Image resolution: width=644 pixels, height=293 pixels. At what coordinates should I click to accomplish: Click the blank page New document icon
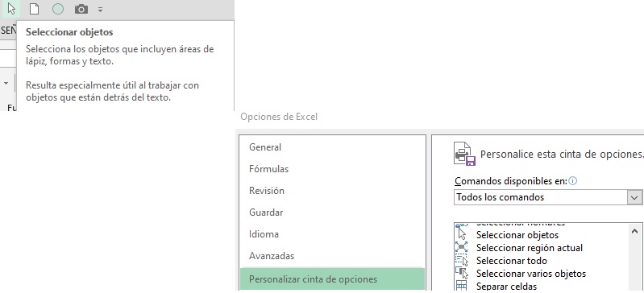[35, 9]
